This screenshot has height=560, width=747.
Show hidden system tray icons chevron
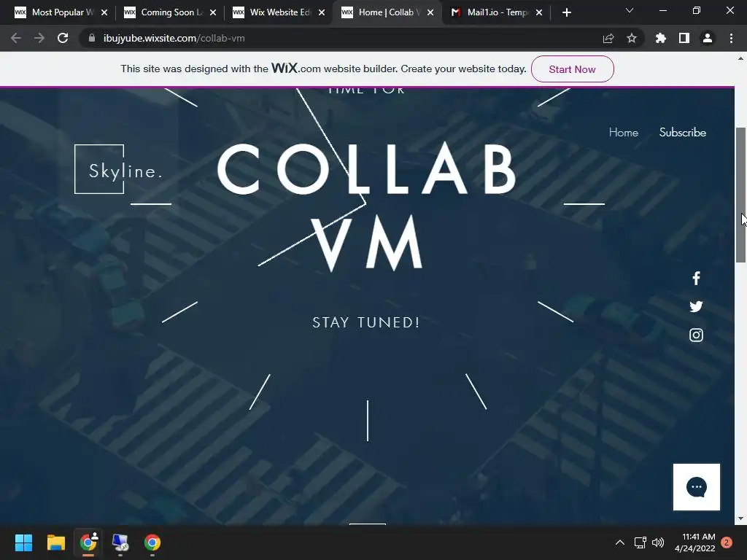pos(620,542)
